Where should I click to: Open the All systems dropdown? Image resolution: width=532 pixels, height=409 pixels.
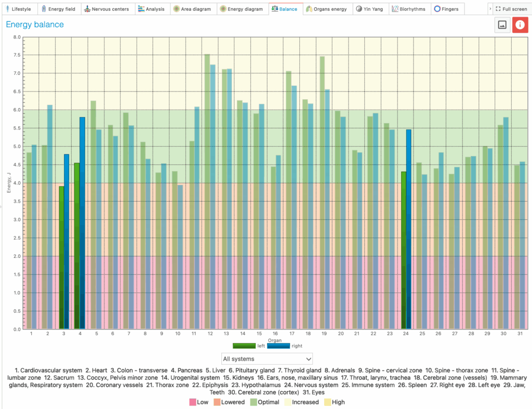click(x=267, y=359)
